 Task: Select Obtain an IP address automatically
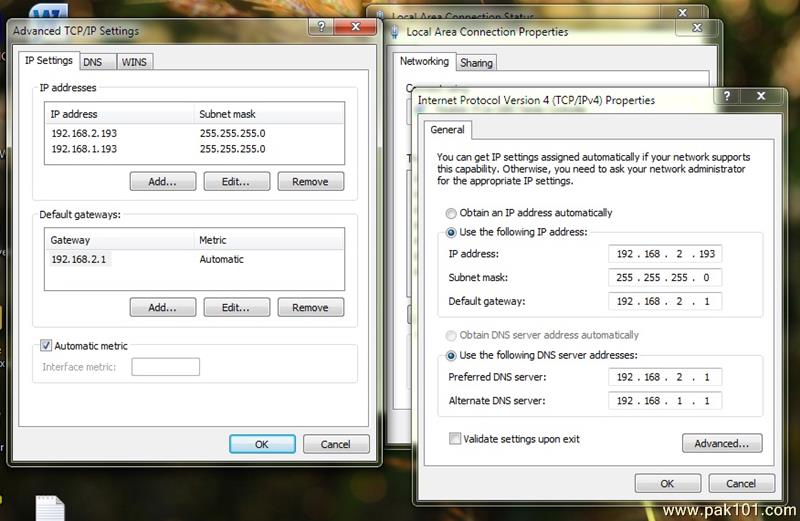[452, 213]
